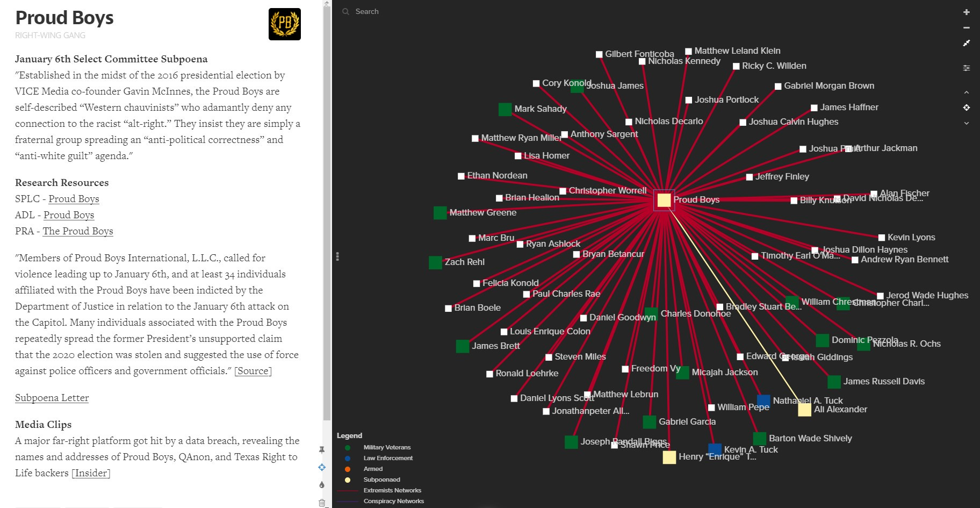Viewport: 980px width, 508px height.
Task: Open the Subpoena Letter link
Action: pos(52,397)
